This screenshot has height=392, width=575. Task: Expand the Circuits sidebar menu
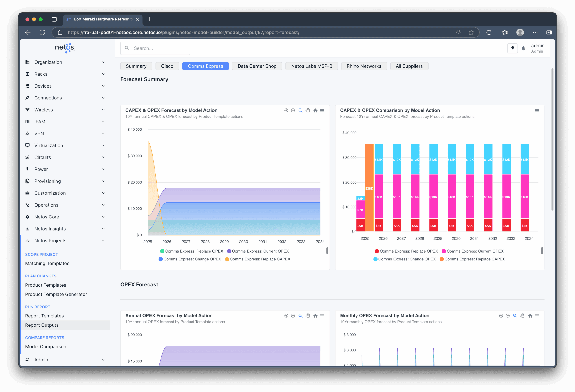(x=65, y=157)
